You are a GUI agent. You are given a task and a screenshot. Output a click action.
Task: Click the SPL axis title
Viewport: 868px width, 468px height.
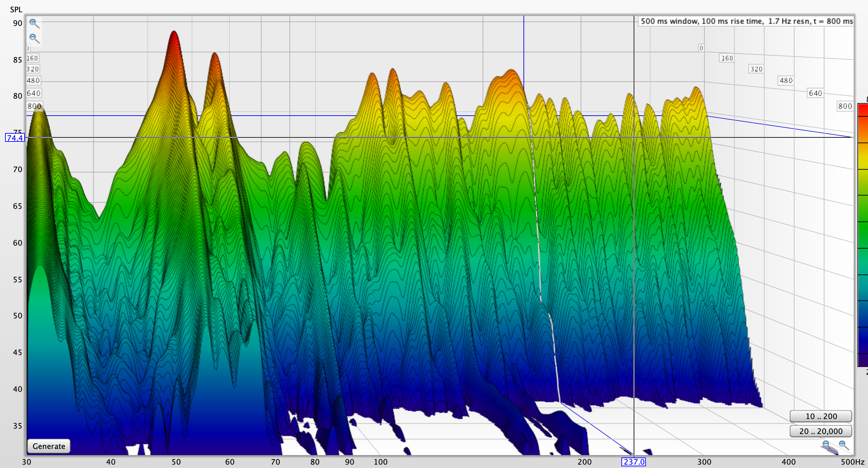coord(16,10)
